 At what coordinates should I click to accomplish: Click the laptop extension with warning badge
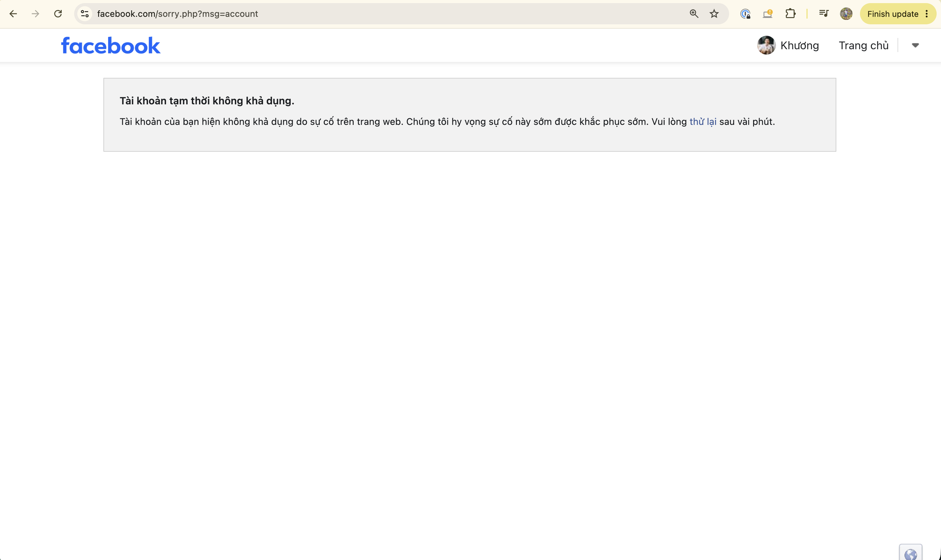click(x=768, y=14)
